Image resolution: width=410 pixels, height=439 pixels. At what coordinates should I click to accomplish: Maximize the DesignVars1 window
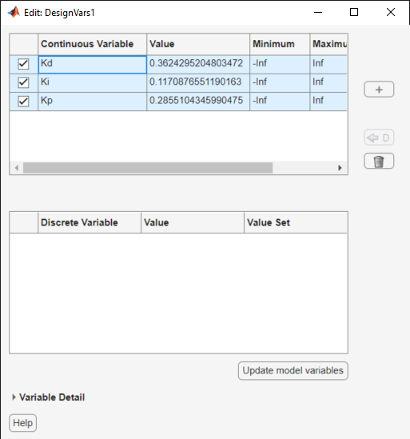(354, 12)
